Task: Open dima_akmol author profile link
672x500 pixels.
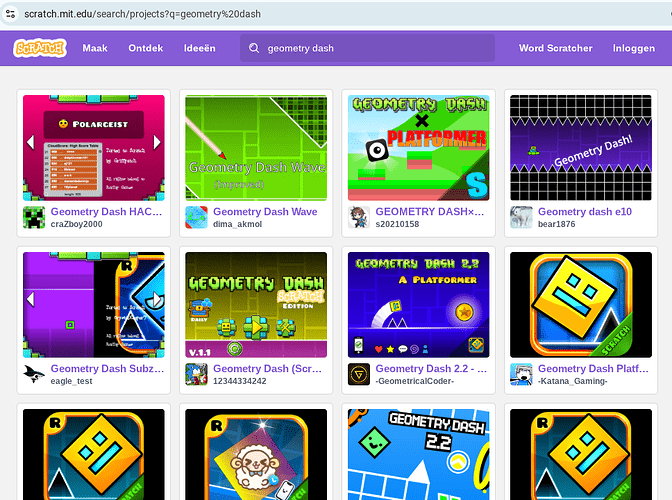Action: pos(237,224)
